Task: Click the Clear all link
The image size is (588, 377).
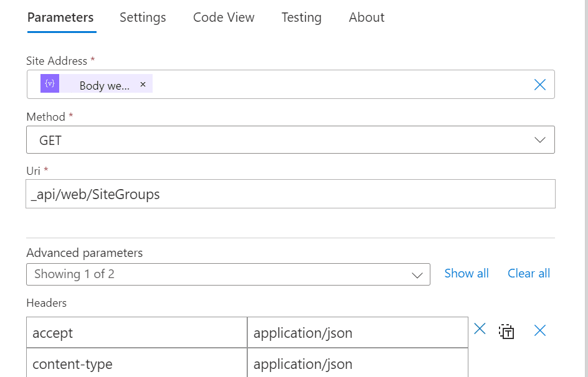Action: pos(529,273)
